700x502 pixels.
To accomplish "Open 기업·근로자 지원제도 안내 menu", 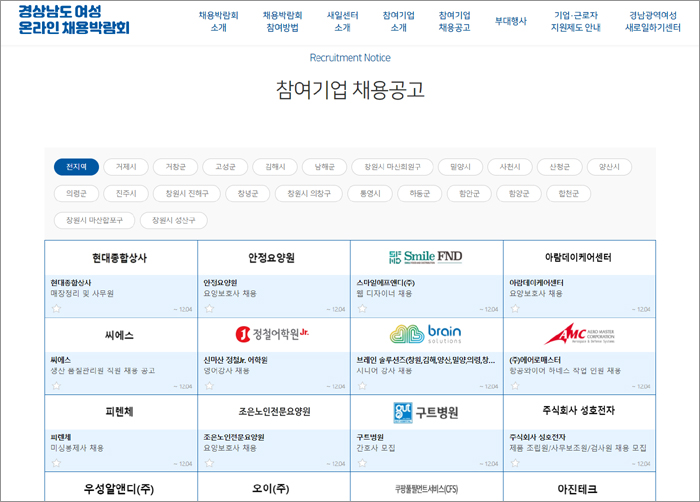I will tap(576, 21).
